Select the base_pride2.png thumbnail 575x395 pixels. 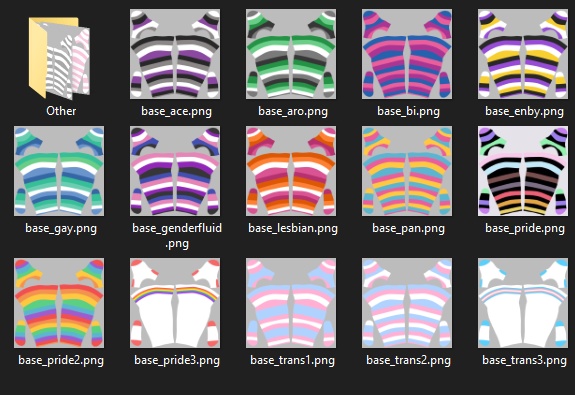point(59,303)
